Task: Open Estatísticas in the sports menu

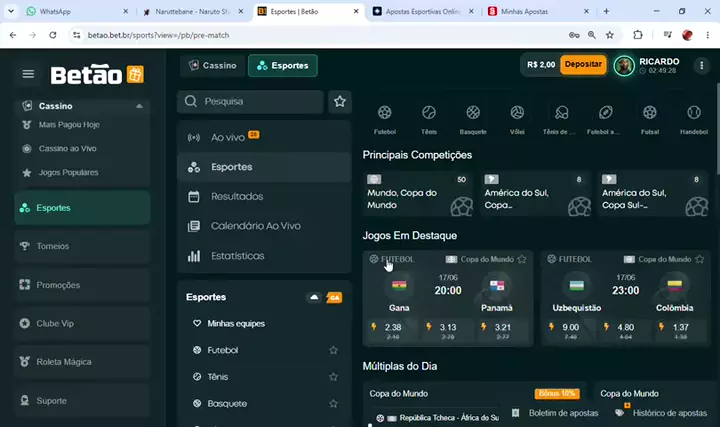Action: [x=264, y=256]
